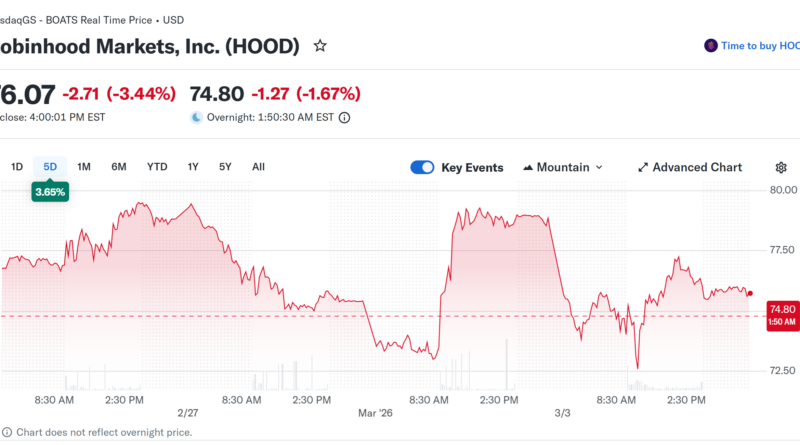The height and width of the screenshot is (445, 800).
Task: Click the Advanced Chart expand arrows icon
Action: tap(643, 168)
